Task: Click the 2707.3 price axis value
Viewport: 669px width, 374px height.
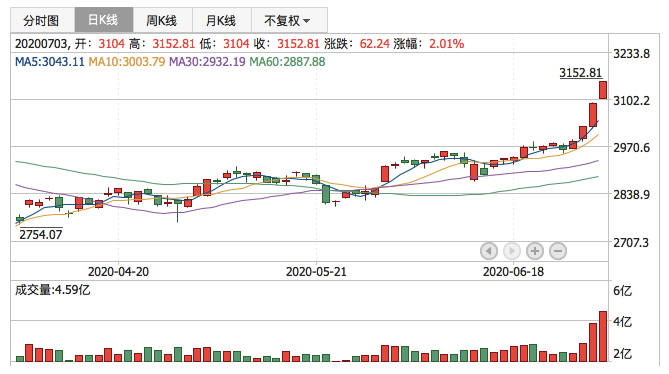Action: (x=631, y=243)
